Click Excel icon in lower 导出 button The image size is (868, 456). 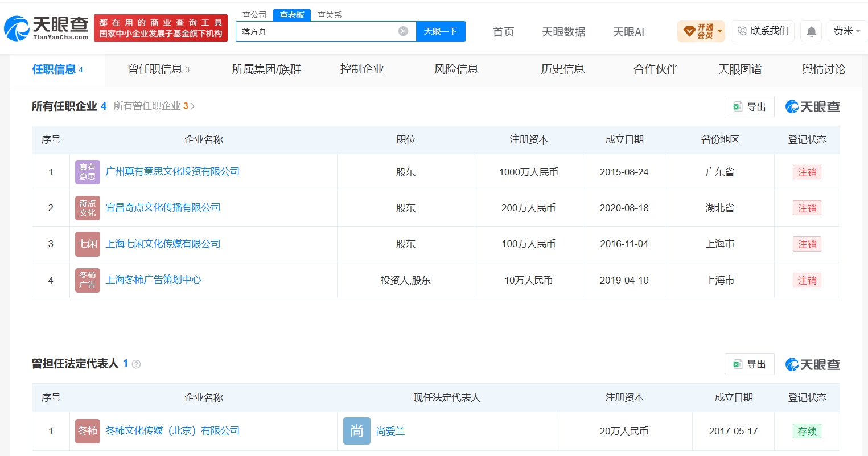click(x=738, y=364)
